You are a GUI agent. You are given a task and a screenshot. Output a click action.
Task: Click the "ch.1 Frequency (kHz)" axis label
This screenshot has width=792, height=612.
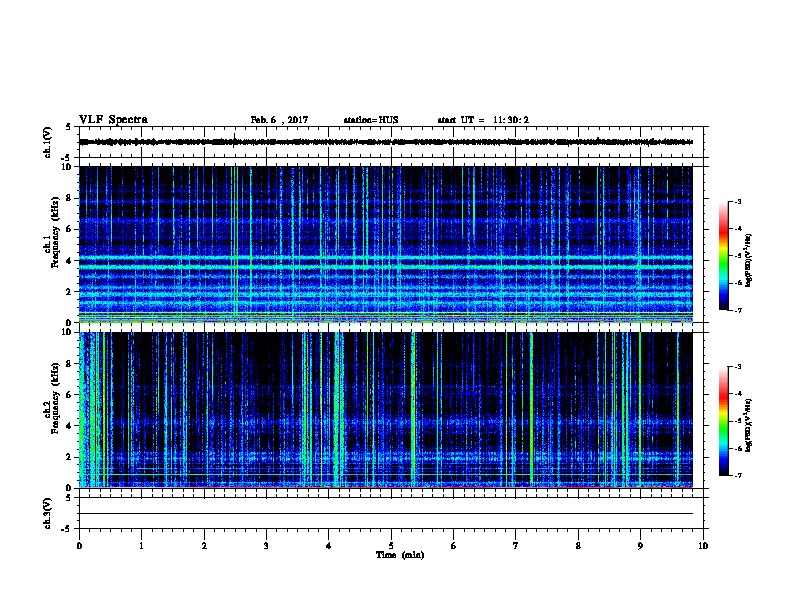[x=51, y=232]
